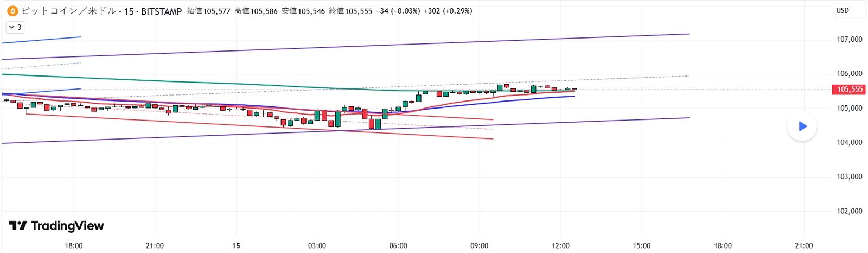Click the red 105,555 current price label
The image size is (868, 253).
[849, 90]
